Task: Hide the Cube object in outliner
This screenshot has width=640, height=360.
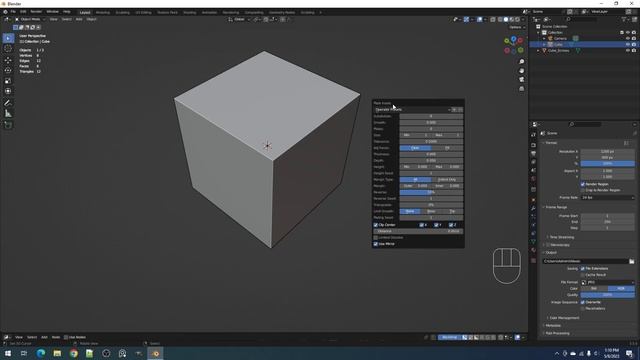Action: pos(628,44)
